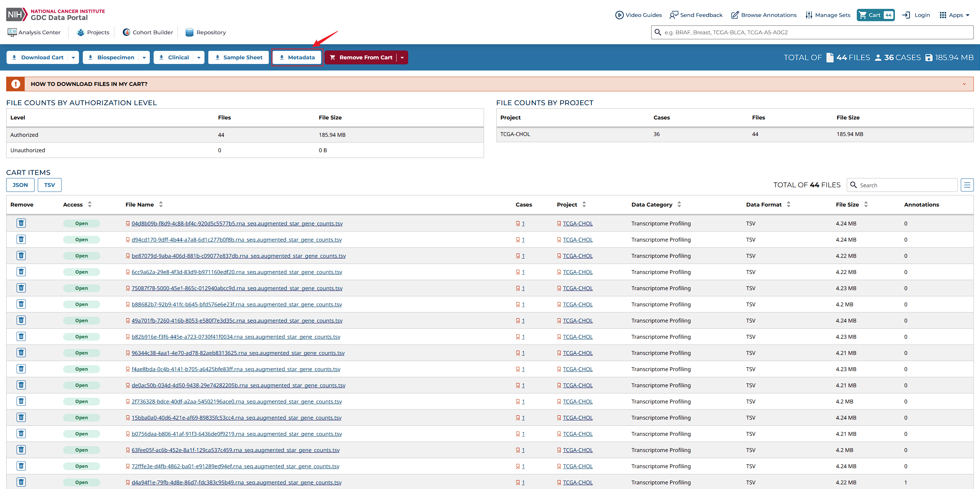Click the Biospecimen download button
Viewport: 980px width, 489px height.
pos(111,57)
